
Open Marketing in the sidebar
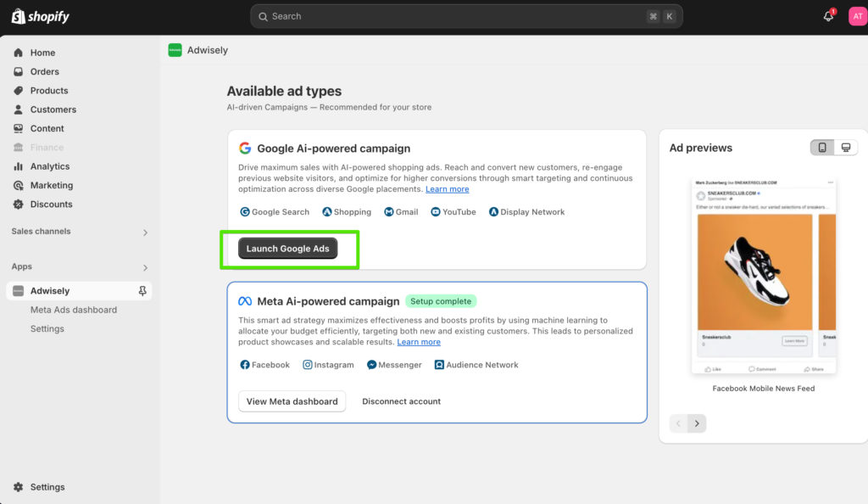(x=52, y=185)
